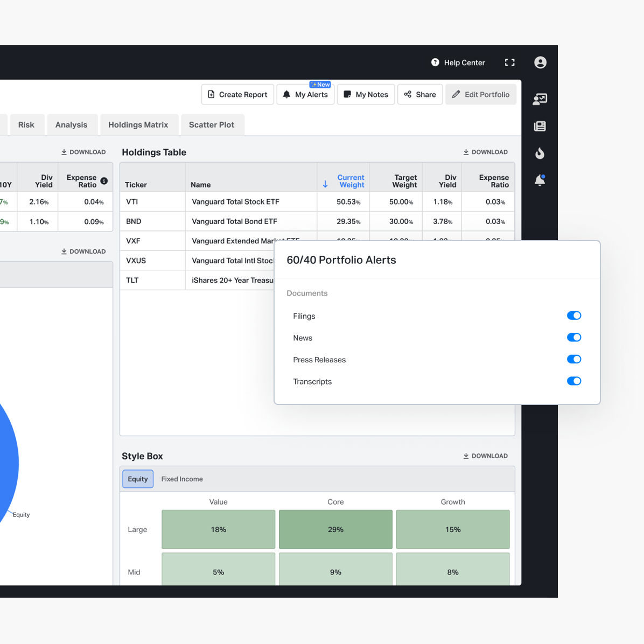The image size is (644, 644).
Task: Turn off News alerts toggle
Action: [x=573, y=338]
